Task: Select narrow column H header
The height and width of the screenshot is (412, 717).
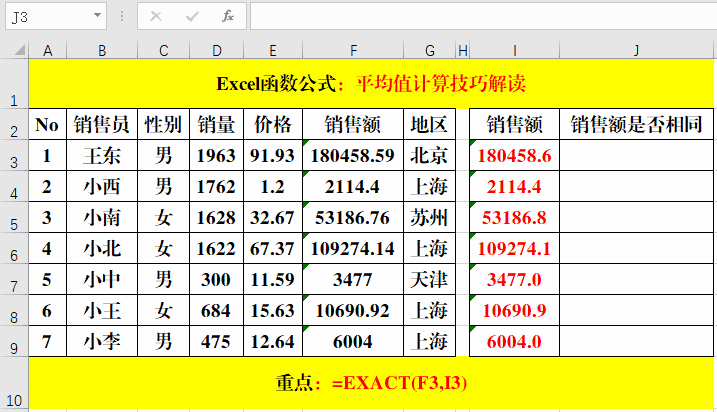Action: pos(463,50)
